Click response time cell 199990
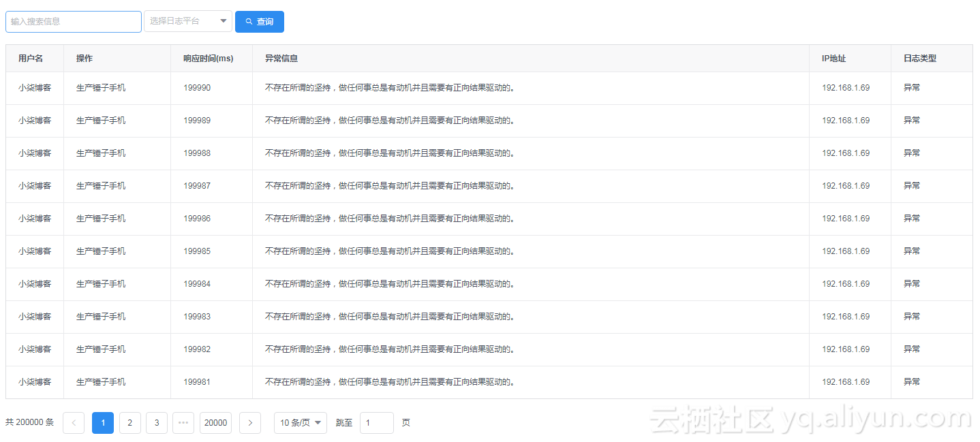980x442 pixels. (197, 88)
